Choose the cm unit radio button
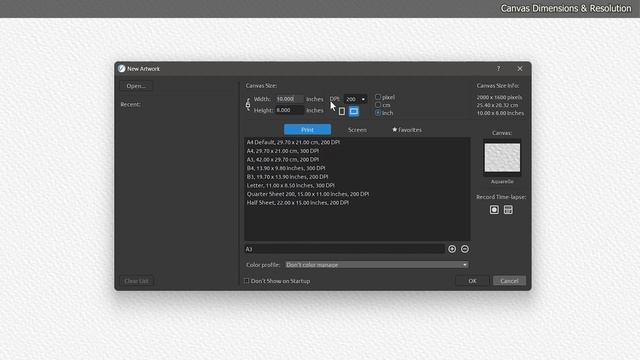The height and width of the screenshot is (360, 640). [x=378, y=105]
